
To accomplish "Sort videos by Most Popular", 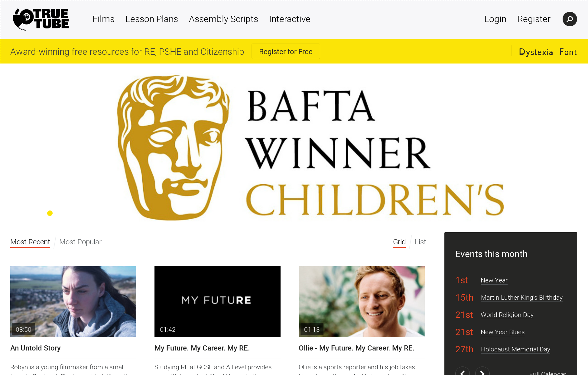I will point(80,242).
